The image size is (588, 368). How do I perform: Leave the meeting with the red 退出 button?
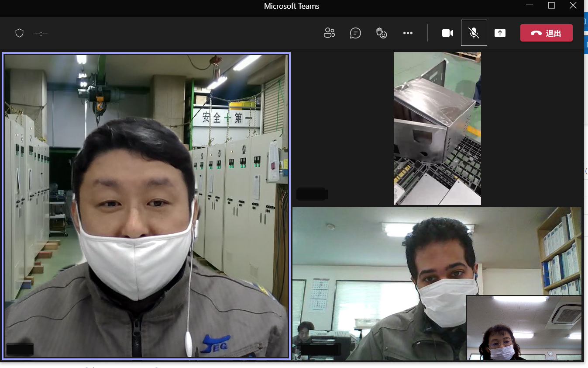(546, 33)
